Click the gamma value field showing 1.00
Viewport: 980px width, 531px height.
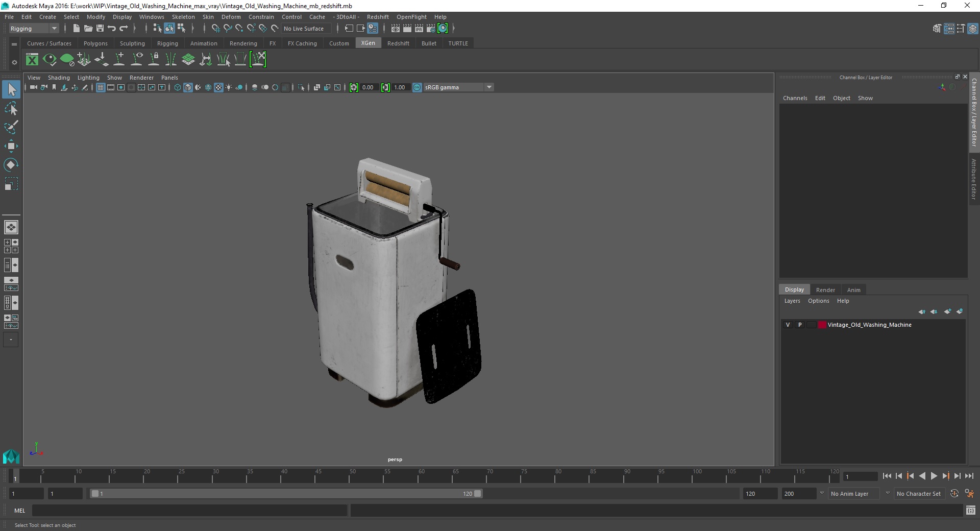(x=400, y=87)
